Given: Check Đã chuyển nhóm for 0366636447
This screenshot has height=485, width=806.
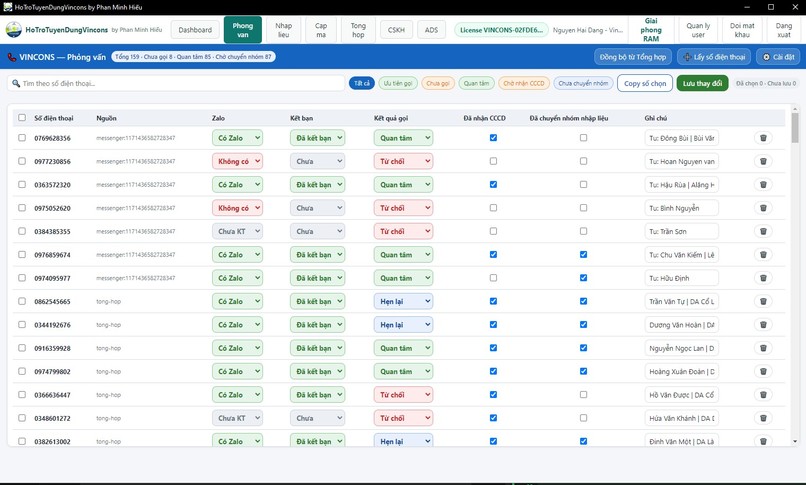Looking at the screenshot, I should coord(583,395).
